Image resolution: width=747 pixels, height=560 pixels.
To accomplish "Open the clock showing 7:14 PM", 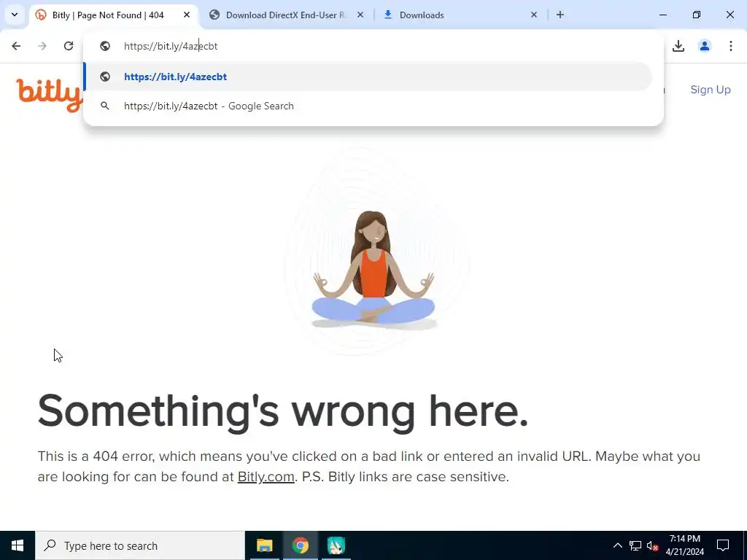I will (685, 545).
